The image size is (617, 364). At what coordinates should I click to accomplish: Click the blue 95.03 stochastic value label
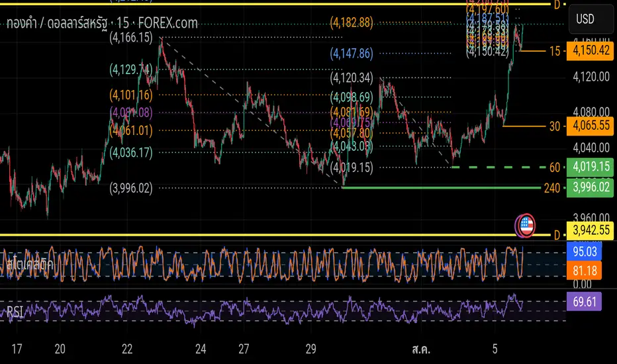[584, 251]
